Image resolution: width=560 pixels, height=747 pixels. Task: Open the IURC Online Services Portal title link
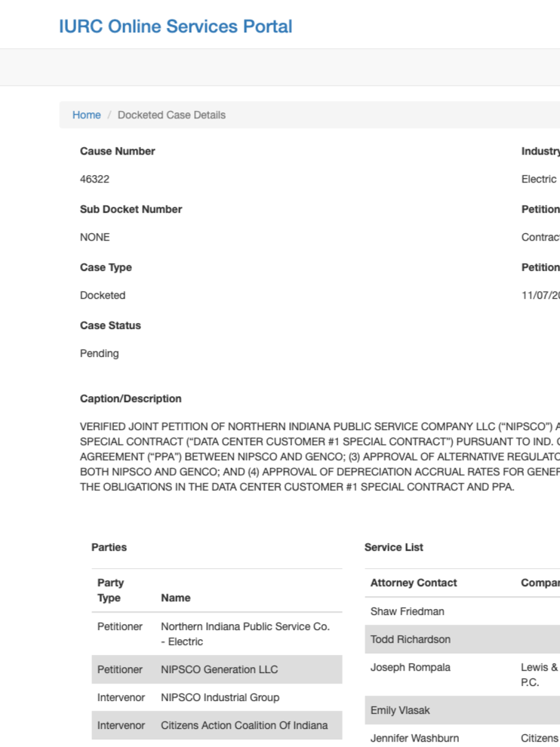(x=175, y=26)
